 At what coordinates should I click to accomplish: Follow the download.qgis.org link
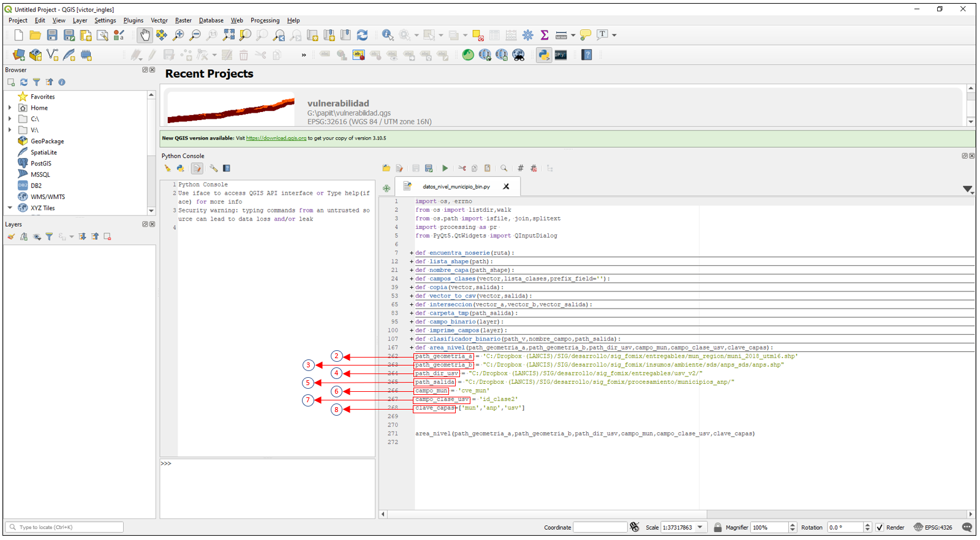coord(276,138)
